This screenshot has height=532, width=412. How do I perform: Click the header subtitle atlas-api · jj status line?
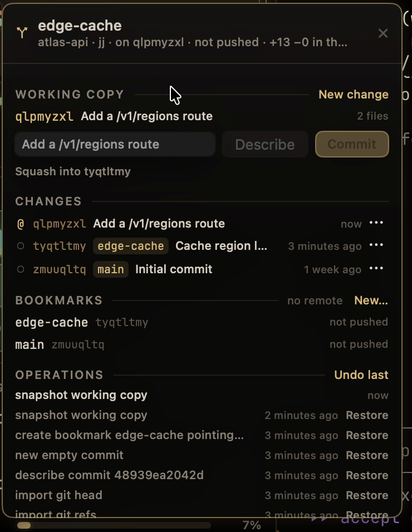point(193,42)
